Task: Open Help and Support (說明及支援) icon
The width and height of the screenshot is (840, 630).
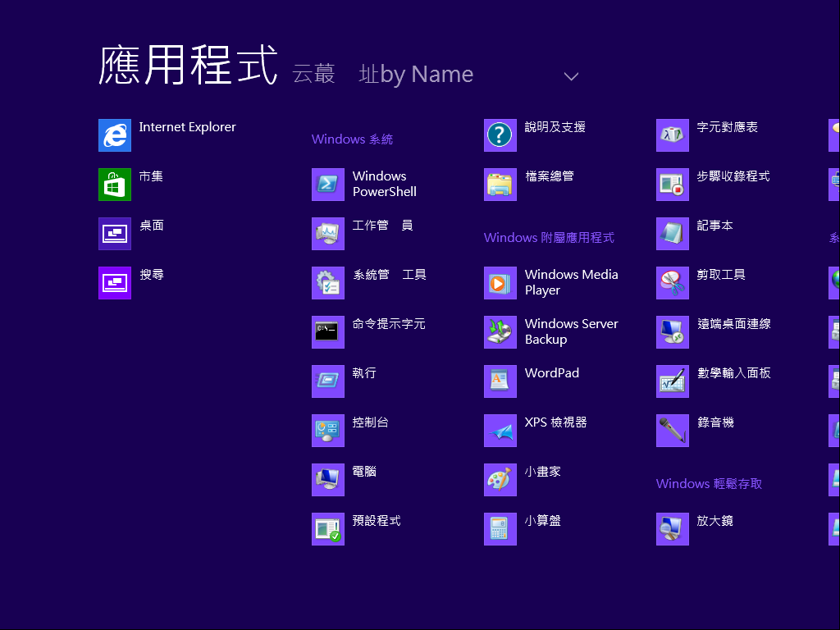Action: pyautogui.click(x=500, y=135)
